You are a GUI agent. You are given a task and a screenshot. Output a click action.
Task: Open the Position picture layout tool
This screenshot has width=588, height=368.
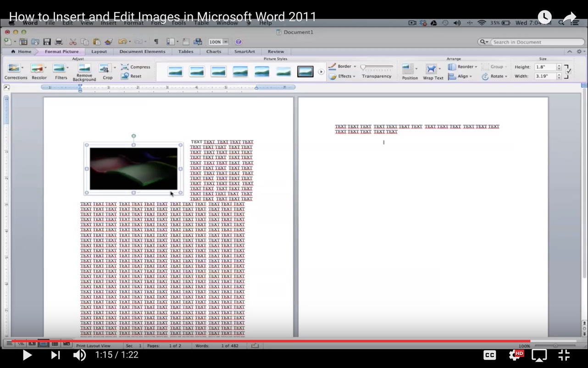(x=410, y=72)
